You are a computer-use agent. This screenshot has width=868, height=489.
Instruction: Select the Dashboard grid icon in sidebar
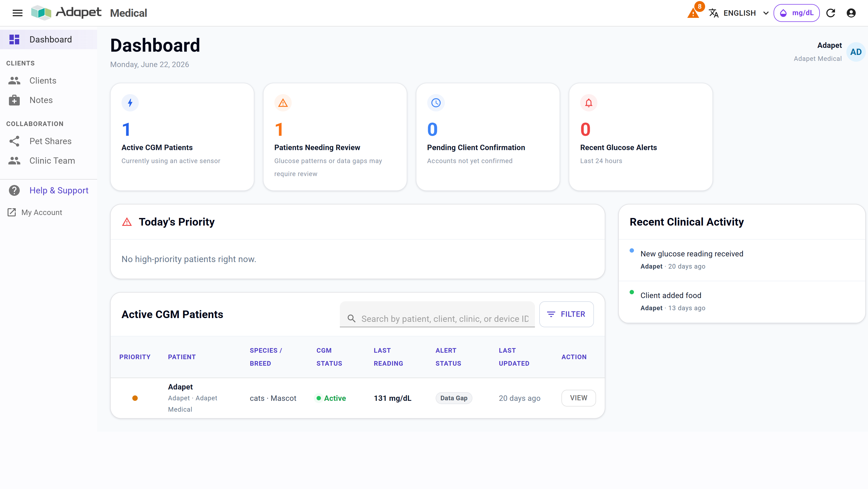[x=14, y=39]
